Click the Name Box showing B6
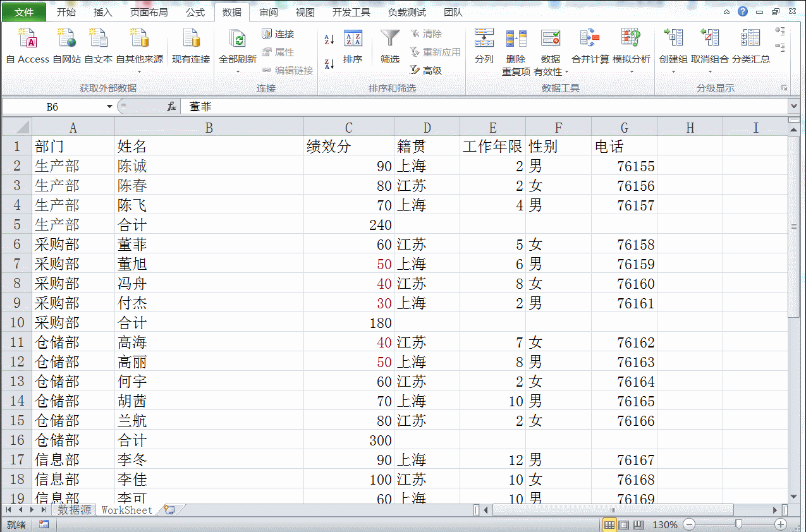Viewport: 806px width, 532px height. 53,107
